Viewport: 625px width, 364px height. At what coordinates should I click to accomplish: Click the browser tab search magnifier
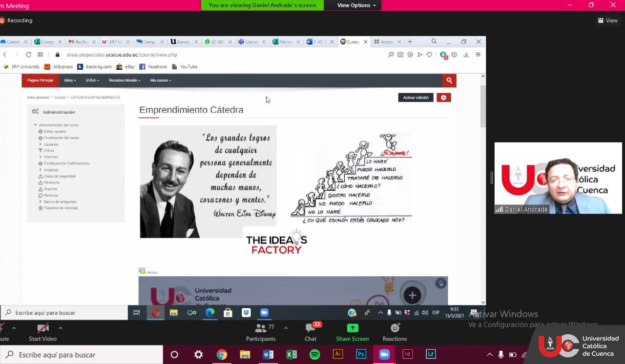click(434, 41)
